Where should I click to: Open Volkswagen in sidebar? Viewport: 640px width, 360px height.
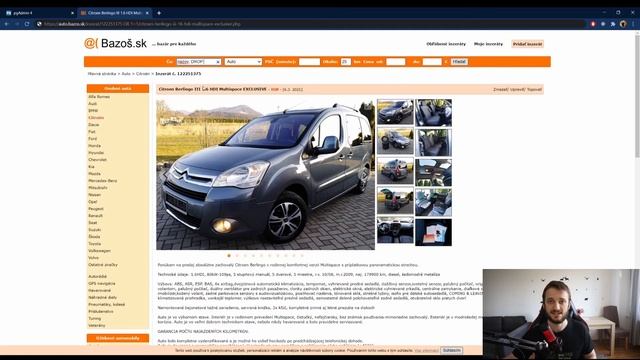tap(100, 251)
